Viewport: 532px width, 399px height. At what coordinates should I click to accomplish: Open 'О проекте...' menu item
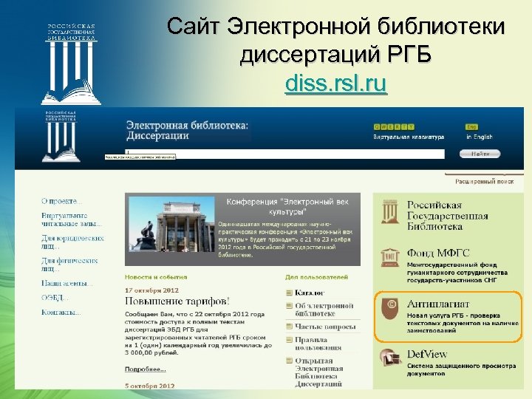pyautogui.click(x=61, y=201)
